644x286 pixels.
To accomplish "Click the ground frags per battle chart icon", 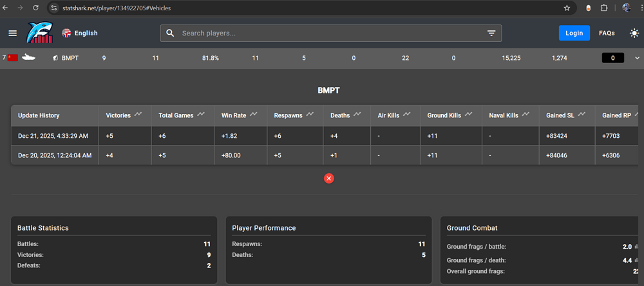I will tap(636, 247).
